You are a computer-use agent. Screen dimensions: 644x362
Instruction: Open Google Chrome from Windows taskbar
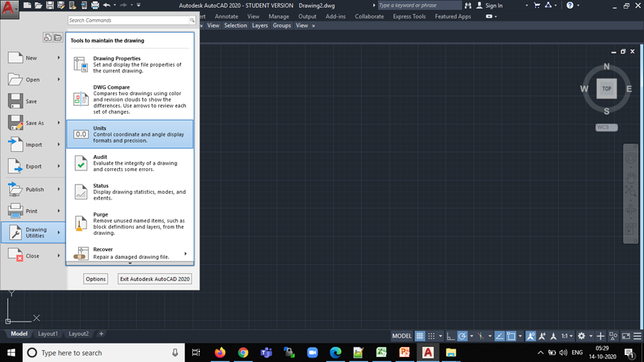point(243,353)
